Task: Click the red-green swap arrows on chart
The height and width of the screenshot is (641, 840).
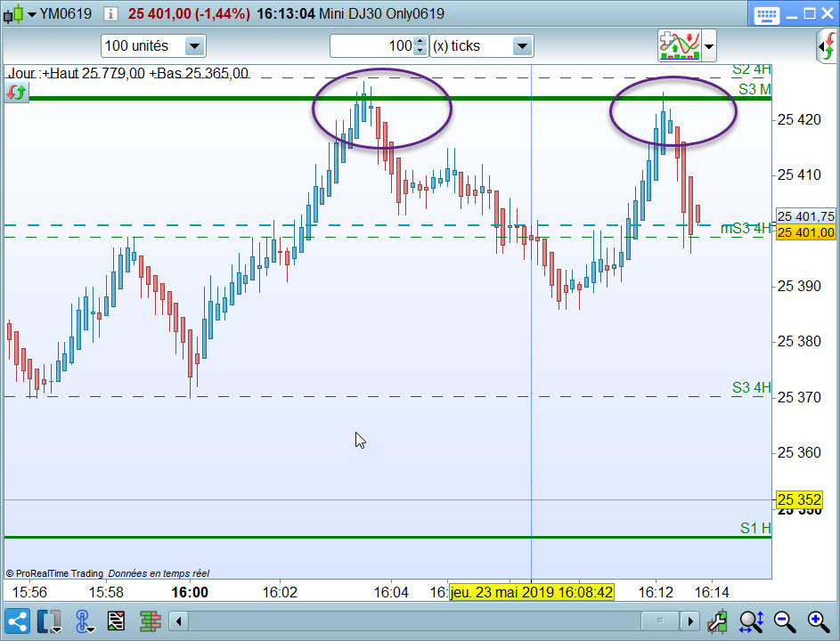Action: [16, 92]
